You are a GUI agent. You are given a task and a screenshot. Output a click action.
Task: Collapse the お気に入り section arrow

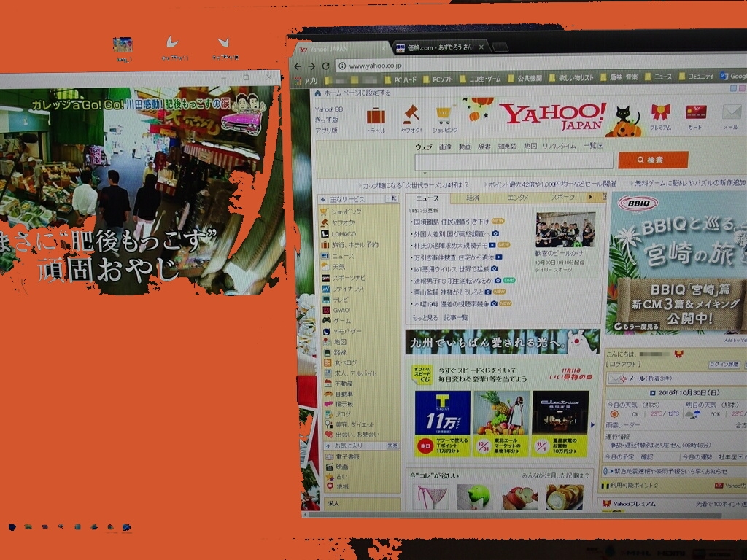pyautogui.click(x=328, y=446)
